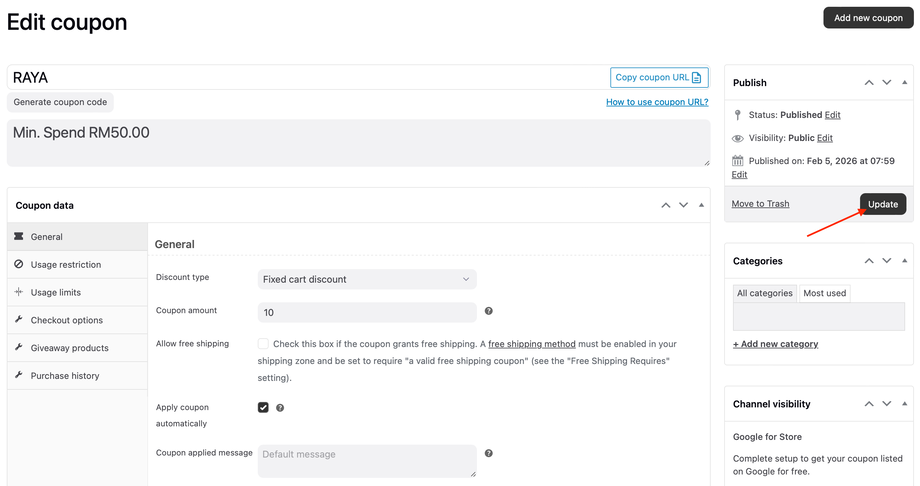Move the Coupon data panel up
The image size is (920, 486).
[666, 205]
